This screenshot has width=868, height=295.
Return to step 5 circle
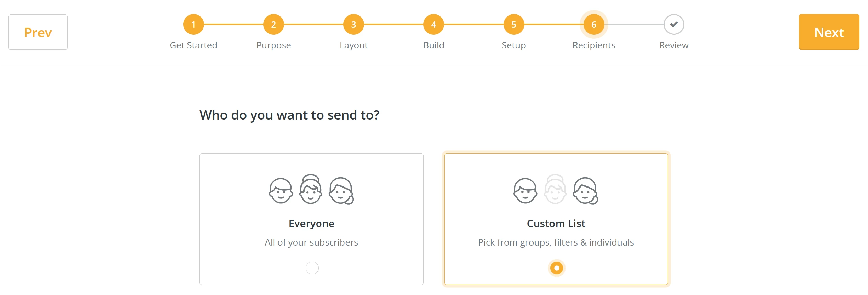point(514,24)
